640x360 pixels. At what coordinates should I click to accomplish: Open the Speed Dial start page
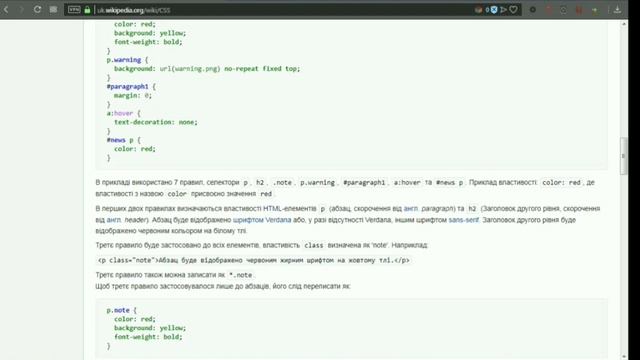tap(53, 9)
